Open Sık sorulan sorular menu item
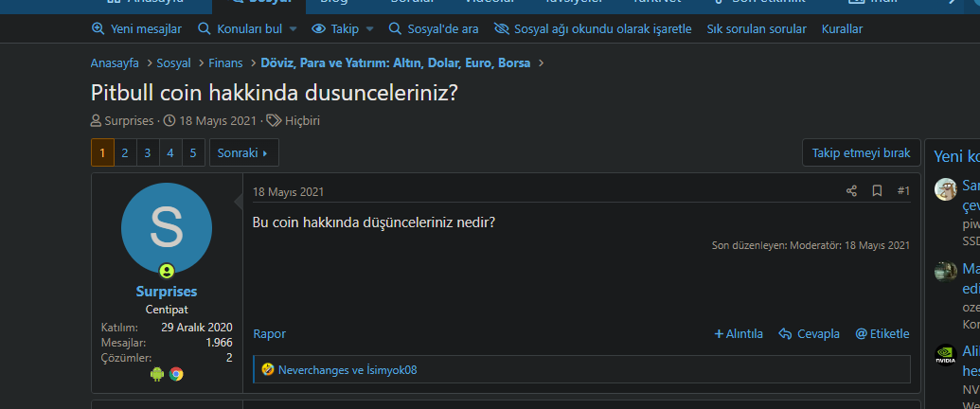Image resolution: width=980 pixels, height=409 pixels. (x=757, y=28)
